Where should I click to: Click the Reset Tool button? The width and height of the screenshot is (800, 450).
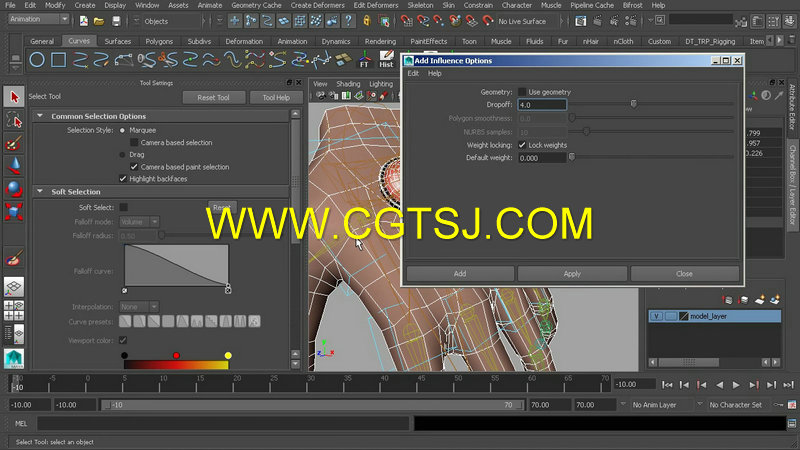coord(213,97)
